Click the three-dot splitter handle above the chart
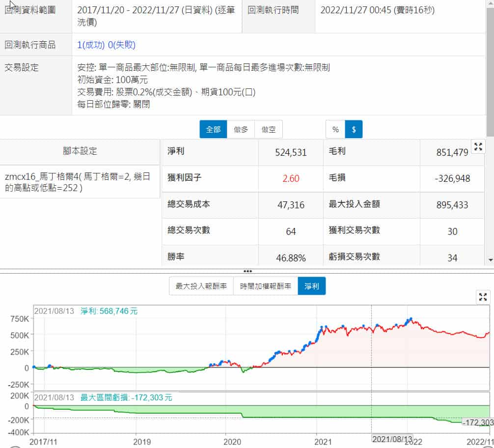This screenshot has width=494, height=448. coord(247,271)
